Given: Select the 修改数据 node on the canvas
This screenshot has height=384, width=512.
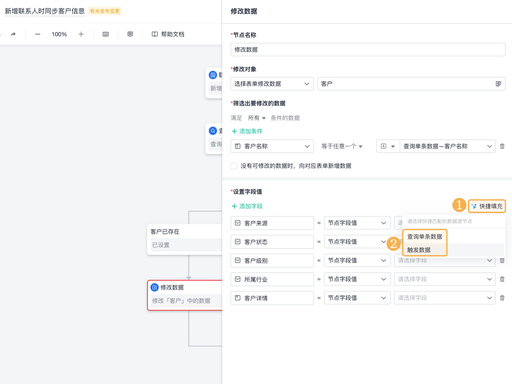Looking at the screenshot, I should click(185, 295).
